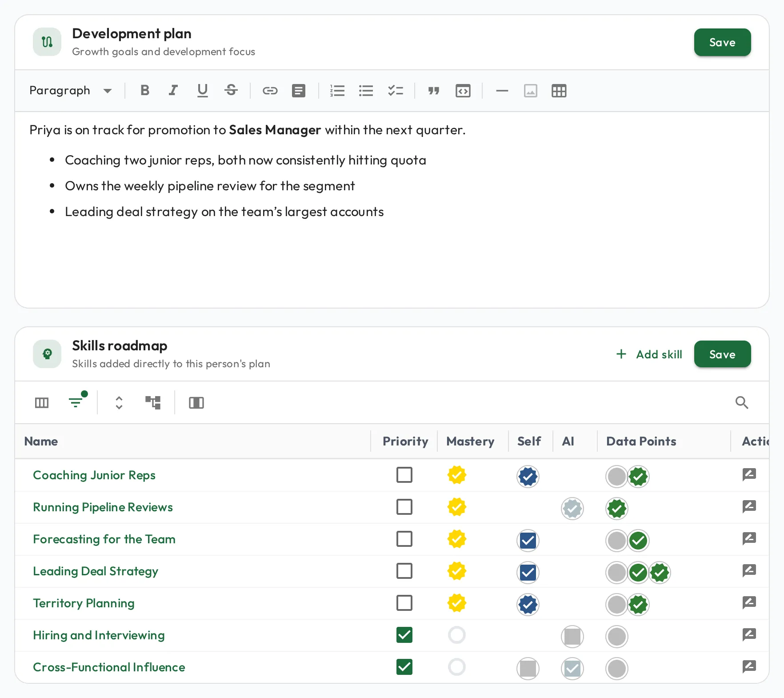
Task: Toggle italic formatting
Action: point(173,91)
